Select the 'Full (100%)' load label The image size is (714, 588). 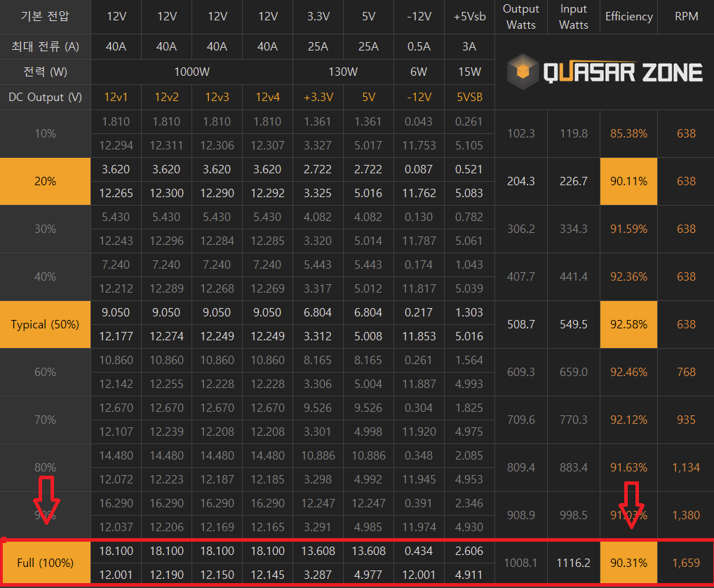pos(45,563)
